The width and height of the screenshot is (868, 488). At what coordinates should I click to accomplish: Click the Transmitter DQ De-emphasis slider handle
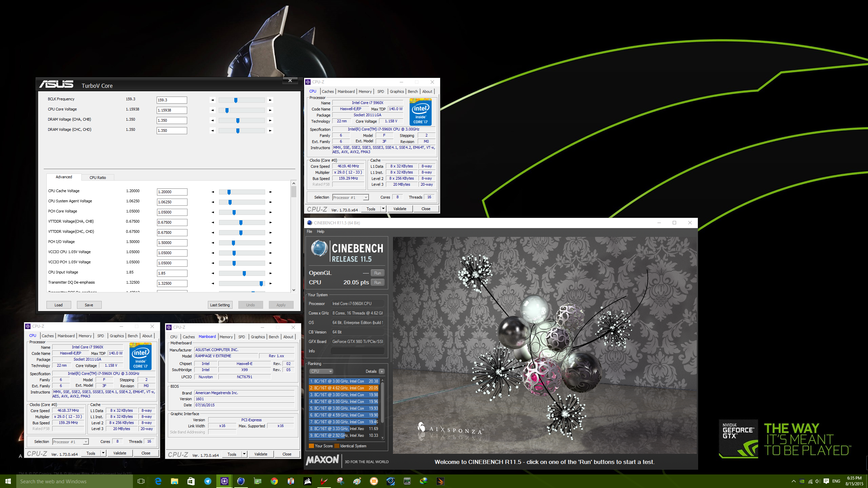click(261, 284)
